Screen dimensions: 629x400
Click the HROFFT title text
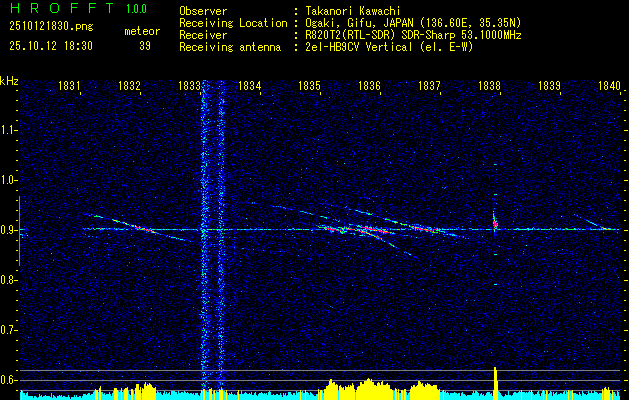[x=61, y=8]
